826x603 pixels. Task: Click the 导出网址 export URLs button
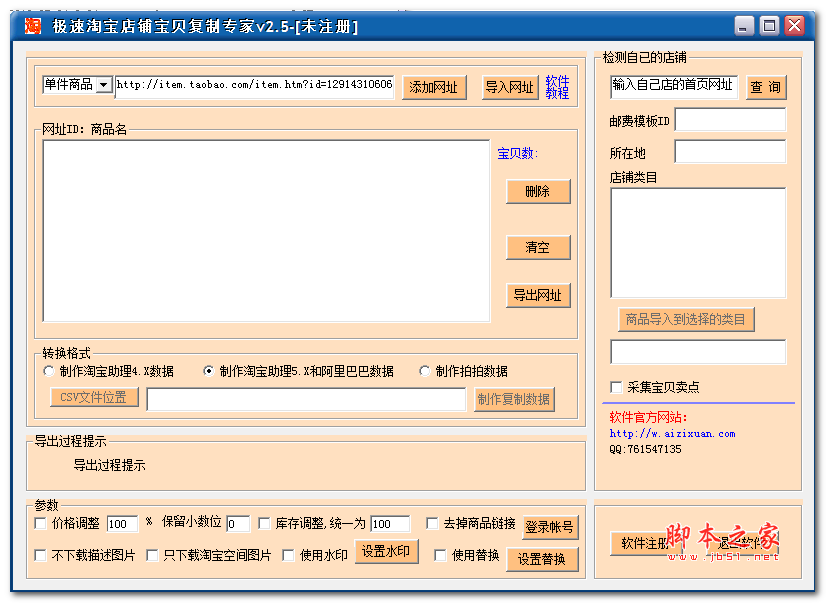click(538, 295)
